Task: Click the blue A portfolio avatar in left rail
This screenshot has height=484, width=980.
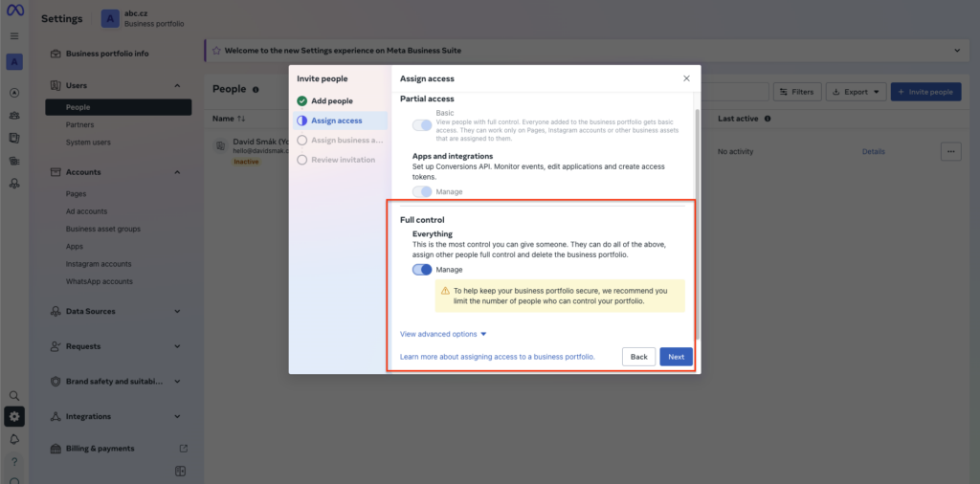Action: [14, 62]
